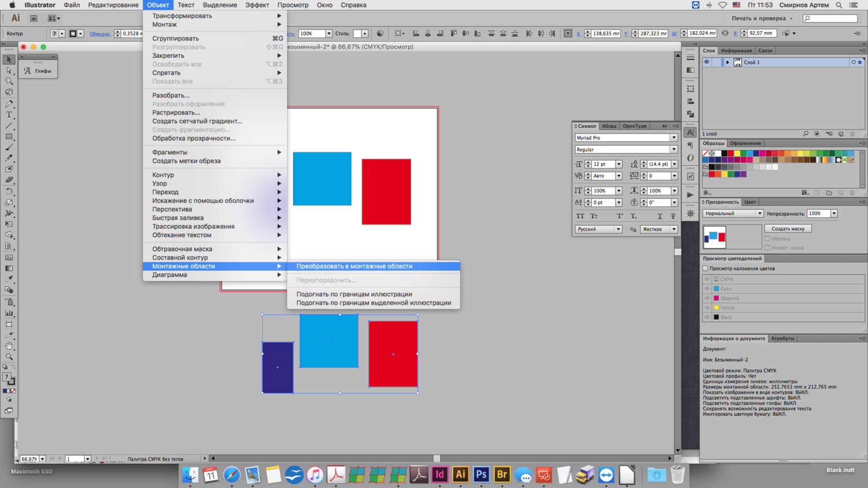Select the Hand tool
This screenshot has height=488, width=868.
click(9, 346)
